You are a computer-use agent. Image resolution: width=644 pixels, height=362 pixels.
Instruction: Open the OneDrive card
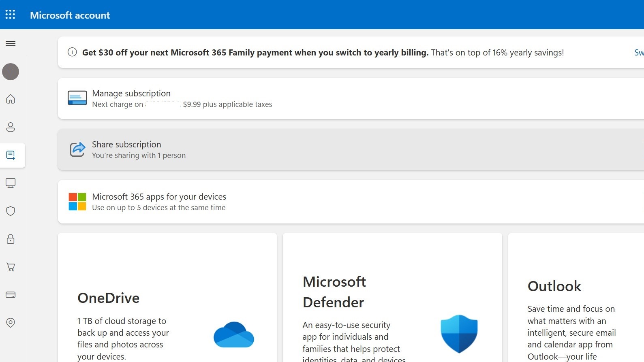pyautogui.click(x=167, y=298)
